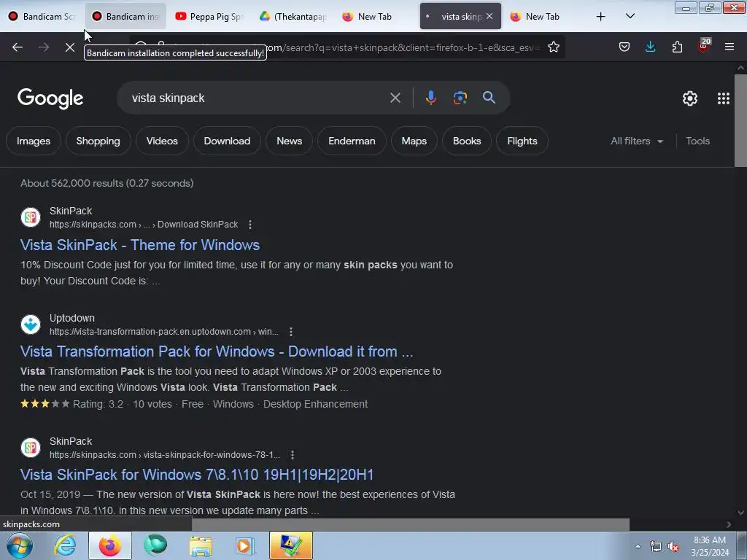Clear the search box text
The image size is (747, 560).
[395, 98]
